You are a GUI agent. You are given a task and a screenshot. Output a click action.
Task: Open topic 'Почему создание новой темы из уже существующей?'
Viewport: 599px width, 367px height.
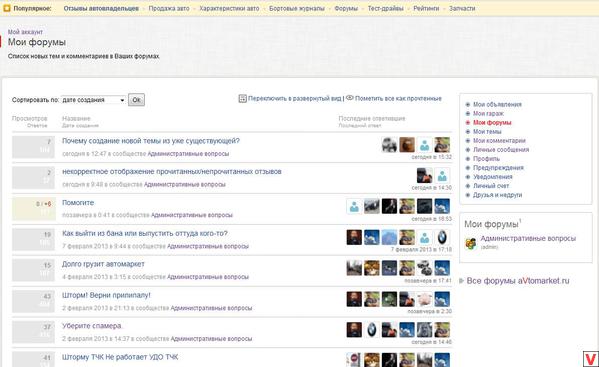(x=151, y=141)
